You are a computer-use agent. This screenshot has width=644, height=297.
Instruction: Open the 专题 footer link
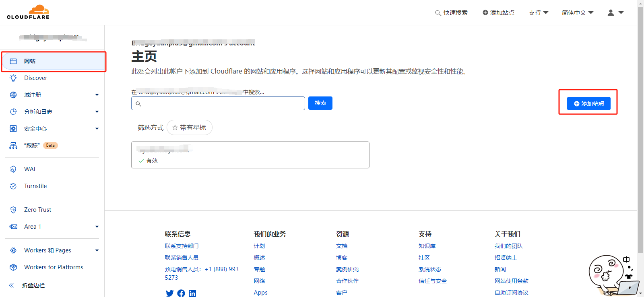tap(259, 269)
